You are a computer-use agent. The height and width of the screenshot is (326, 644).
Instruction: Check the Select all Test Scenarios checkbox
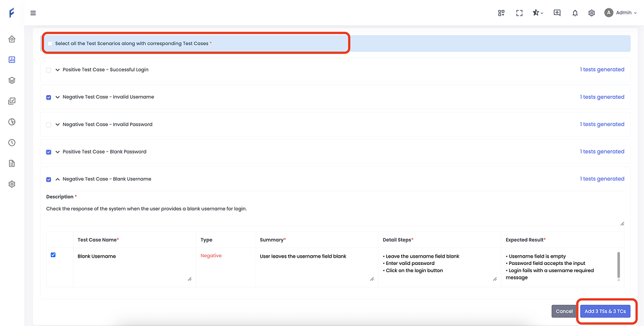[x=50, y=44]
